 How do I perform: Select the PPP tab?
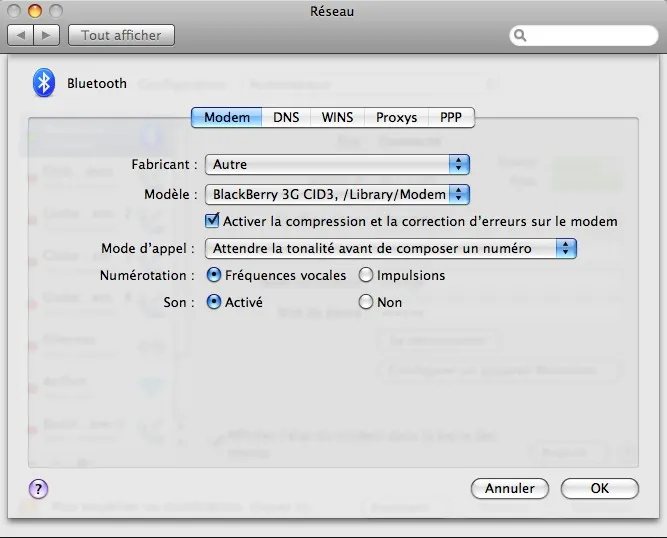pyautogui.click(x=451, y=117)
